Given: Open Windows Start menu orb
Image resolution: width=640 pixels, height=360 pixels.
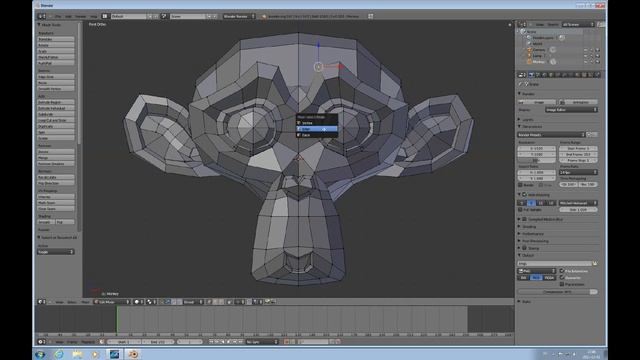Looking at the screenshot, I should [40, 354].
